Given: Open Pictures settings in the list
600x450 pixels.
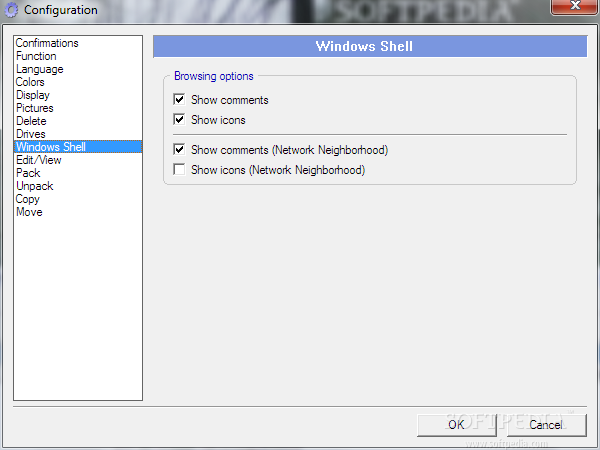Looking at the screenshot, I should (78, 108).
